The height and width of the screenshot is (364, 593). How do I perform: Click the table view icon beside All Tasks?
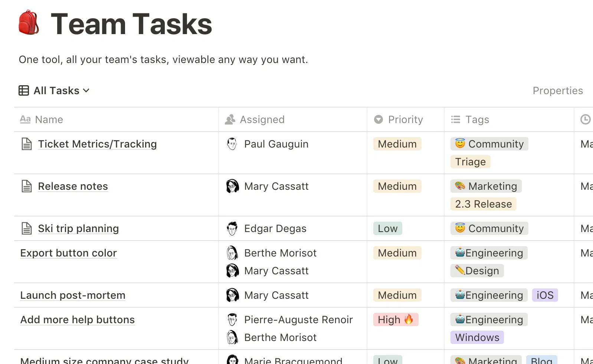[x=24, y=90]
